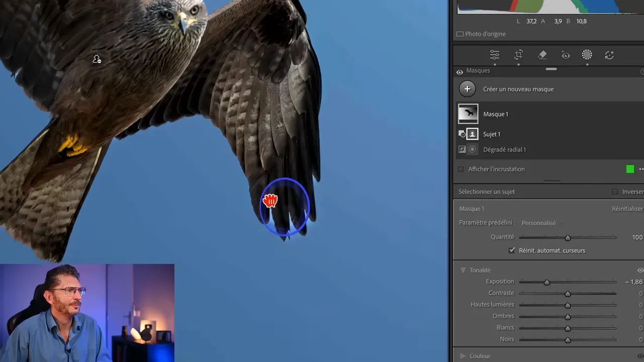Open the Healing tool
Screen dimensions: 644x362
[542, 55]
